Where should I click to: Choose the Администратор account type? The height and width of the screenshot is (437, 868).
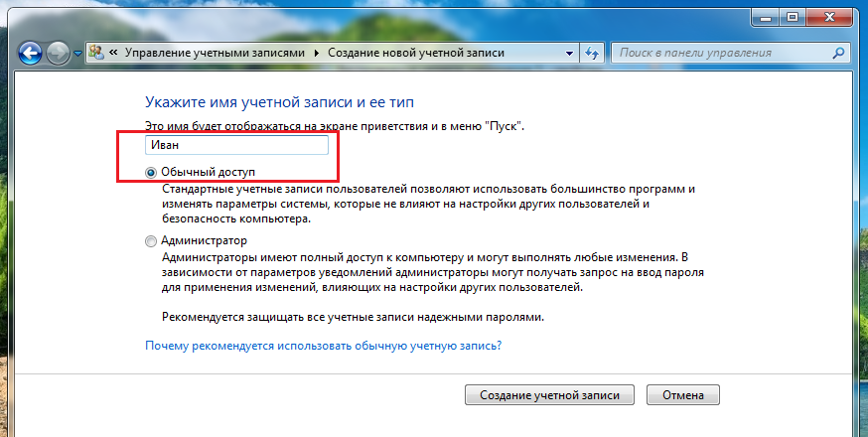point(151,240)
